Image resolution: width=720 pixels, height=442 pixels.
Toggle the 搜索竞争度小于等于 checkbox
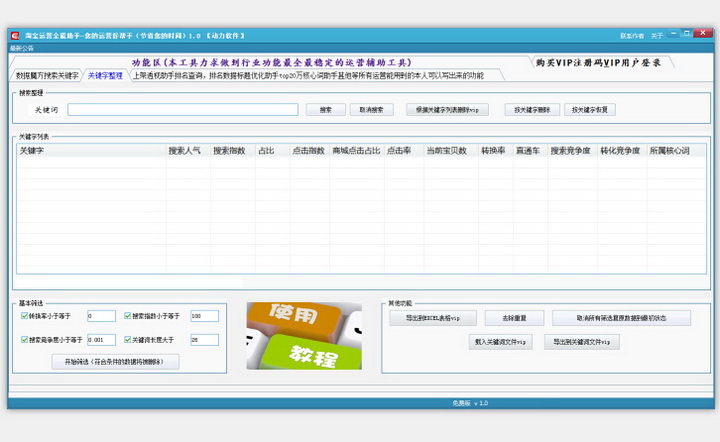point(24,340)
